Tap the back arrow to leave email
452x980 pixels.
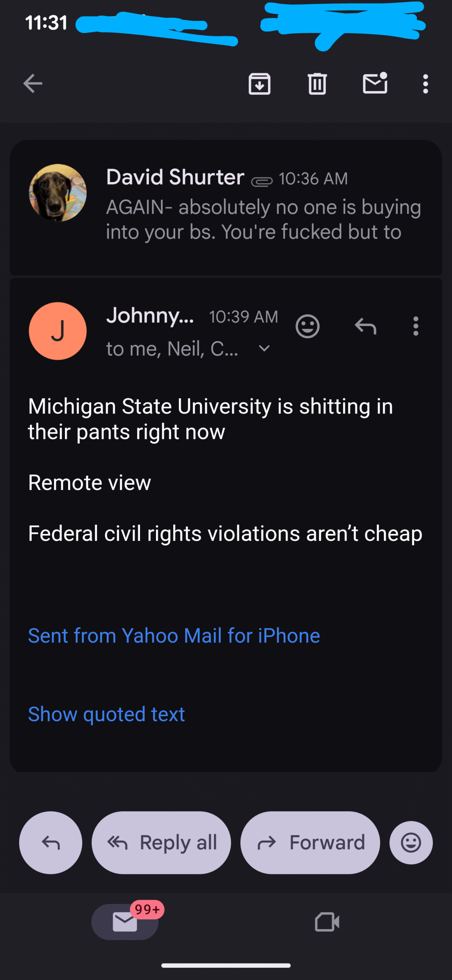click(33, 84)
